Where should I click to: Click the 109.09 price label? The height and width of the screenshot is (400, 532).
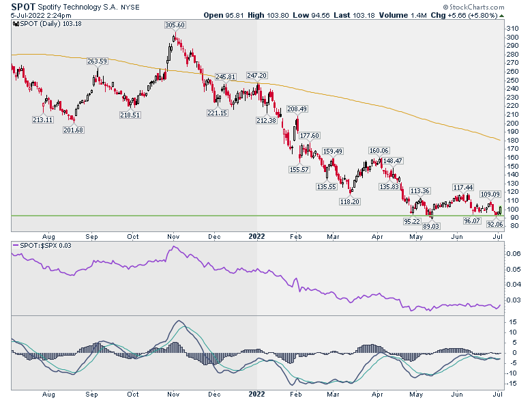click(x=490, y=195)
